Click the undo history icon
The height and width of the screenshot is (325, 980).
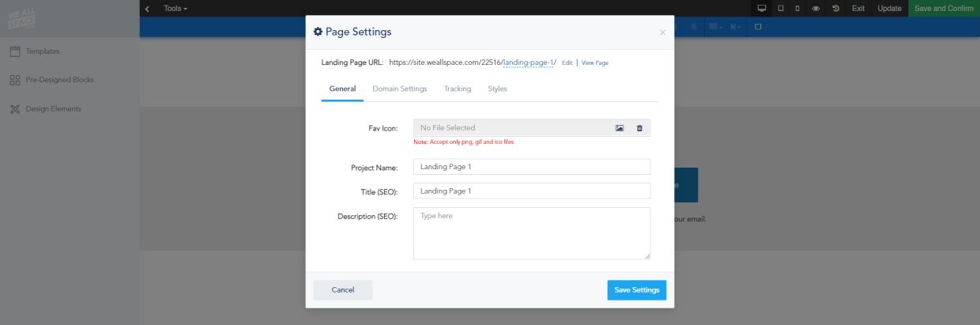835,8
